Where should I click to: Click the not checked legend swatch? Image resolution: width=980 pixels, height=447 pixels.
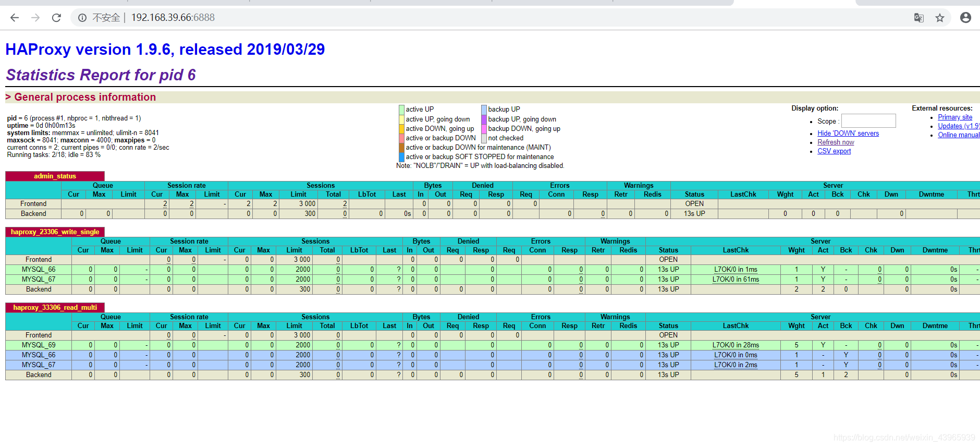coord(484,138)
